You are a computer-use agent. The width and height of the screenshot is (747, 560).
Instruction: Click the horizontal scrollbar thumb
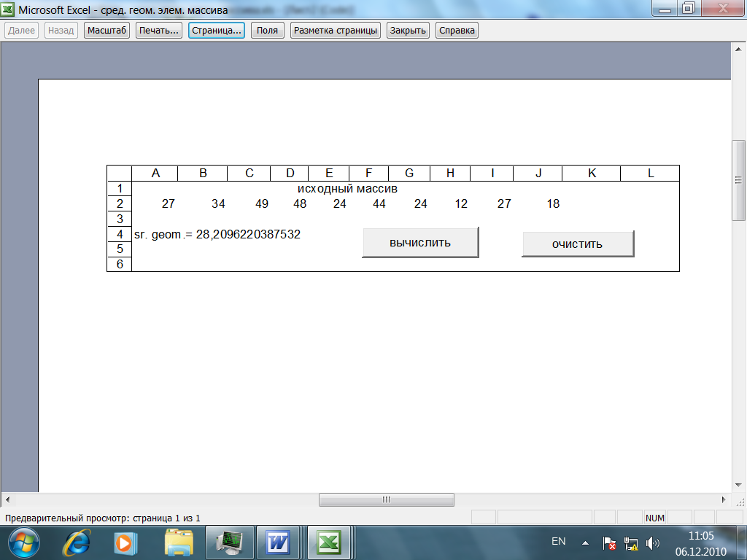(387, 499)
